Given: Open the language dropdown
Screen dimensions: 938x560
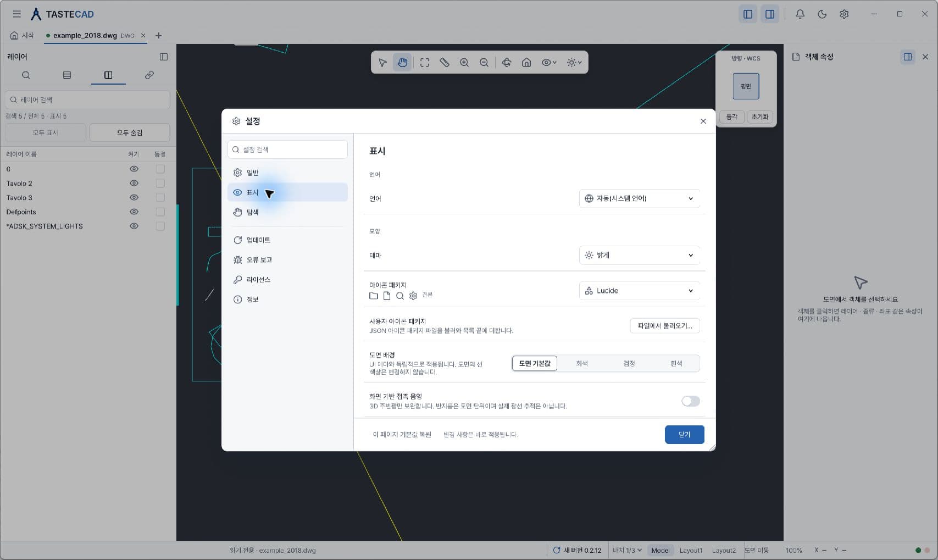Looking at the screenshot, I should click(640, 198).
